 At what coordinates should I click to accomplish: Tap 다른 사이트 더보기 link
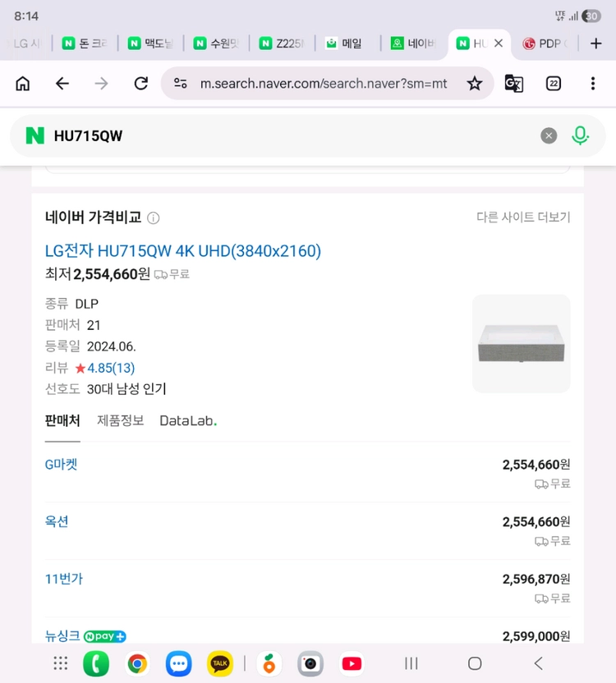pyautogui.click(x=523, y=217)
